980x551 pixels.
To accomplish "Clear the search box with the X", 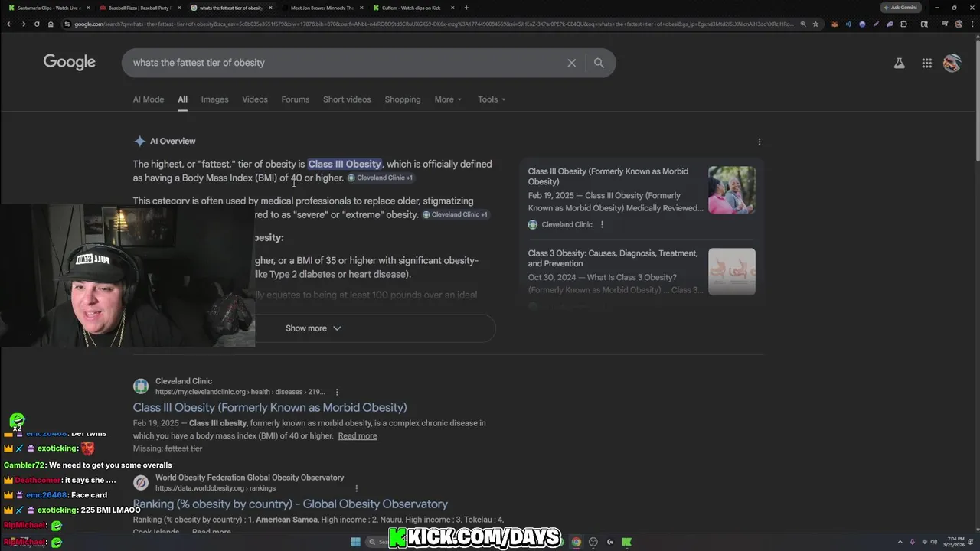I will click(x=571, y=63).
